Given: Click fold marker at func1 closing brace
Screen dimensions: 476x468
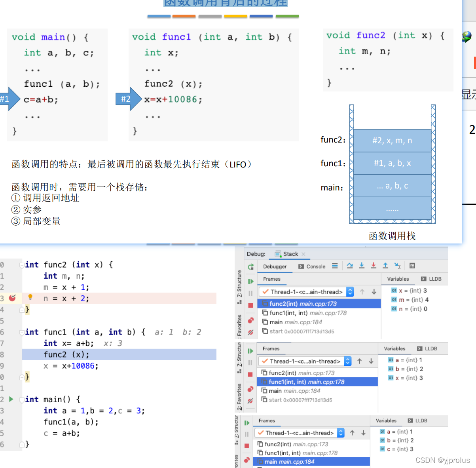Looking at the screenshot, I should pos(22,377).
